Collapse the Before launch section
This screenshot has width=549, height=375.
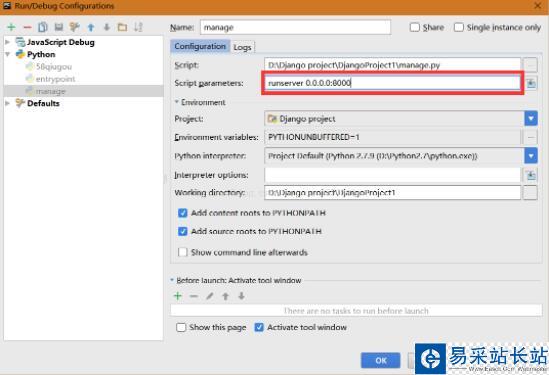pyautogui.click(x=172, y=280)
